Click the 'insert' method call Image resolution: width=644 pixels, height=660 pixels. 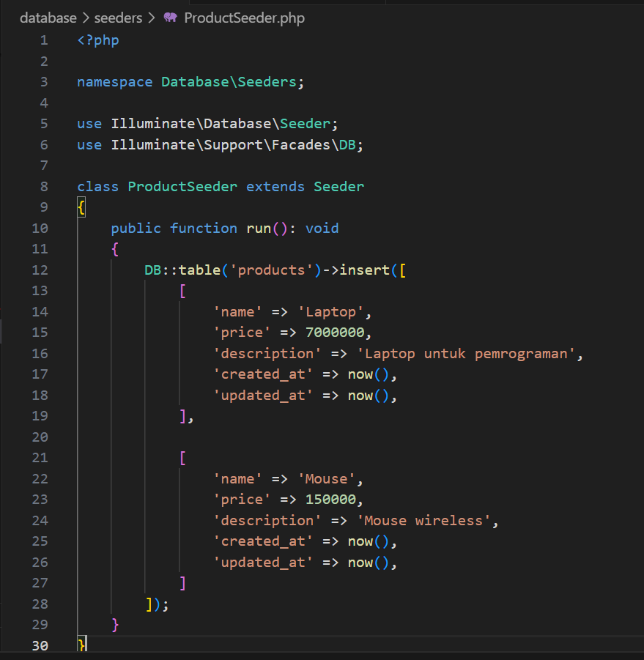click(365, 270)
